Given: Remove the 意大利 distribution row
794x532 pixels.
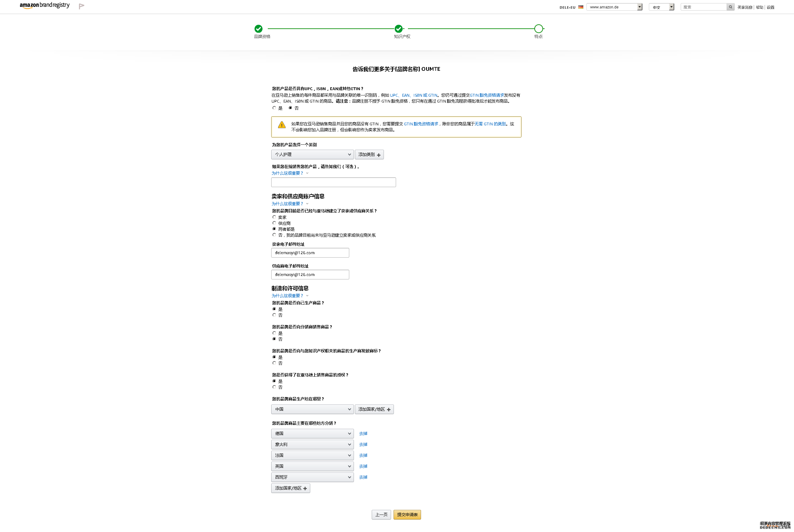Looking at the screenshot, I should point(363,444).
